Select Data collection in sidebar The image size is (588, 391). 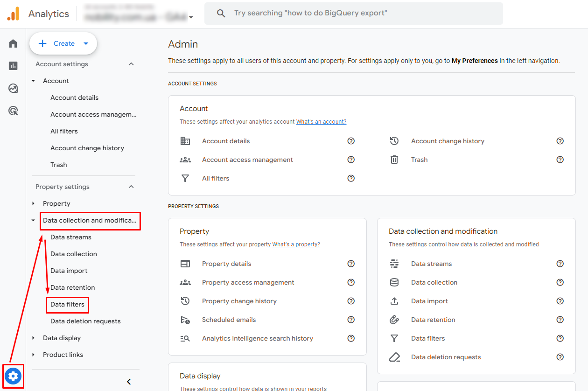click(74, 254)
